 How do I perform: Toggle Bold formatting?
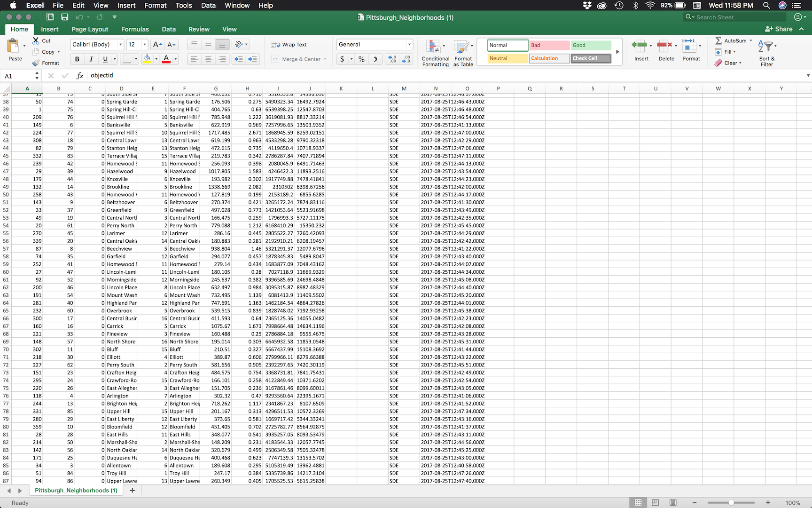point(77,59)
